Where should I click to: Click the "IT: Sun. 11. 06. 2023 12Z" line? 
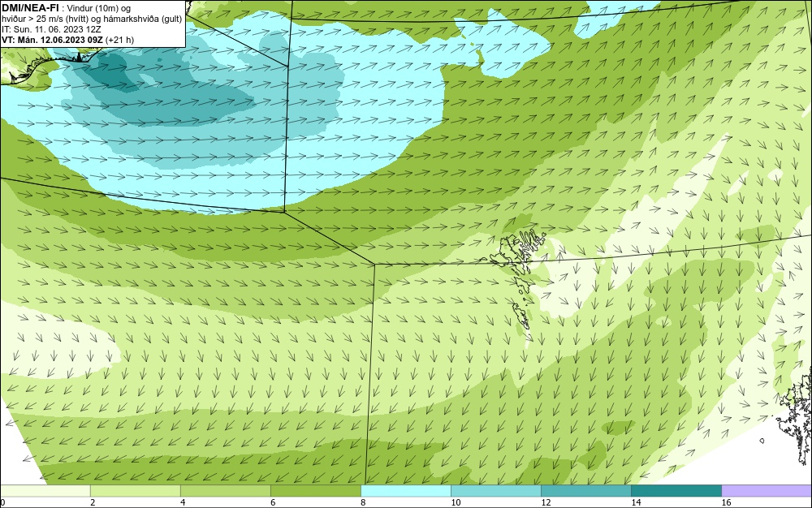pos(51,29)
